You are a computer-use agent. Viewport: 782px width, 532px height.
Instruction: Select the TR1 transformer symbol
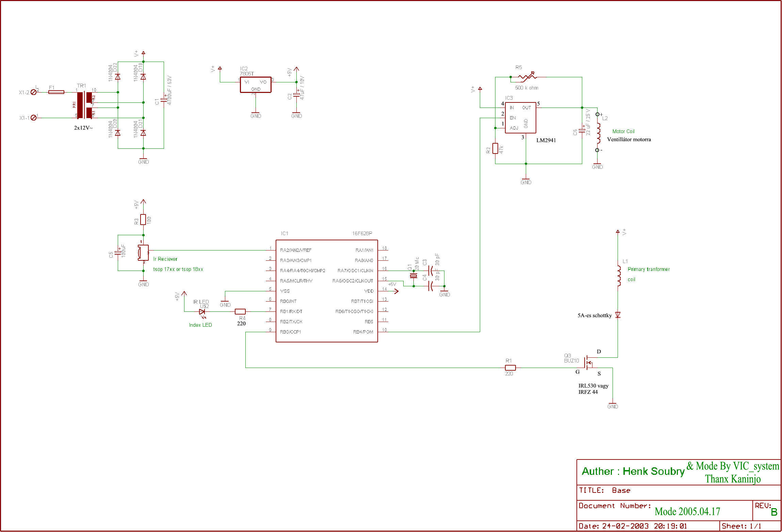(x=84, y=105)
